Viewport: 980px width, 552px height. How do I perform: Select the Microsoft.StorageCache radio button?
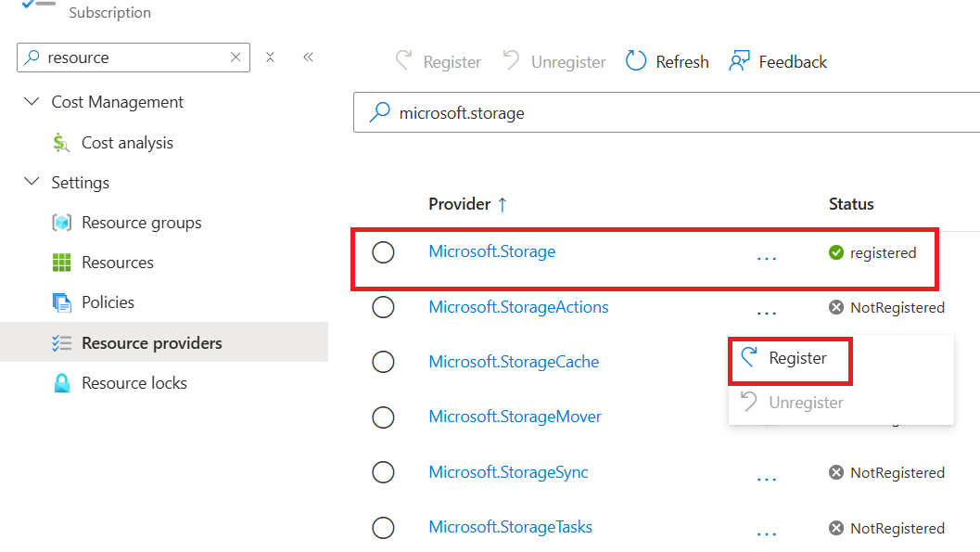pyautogui.click(x=383, y=361)
